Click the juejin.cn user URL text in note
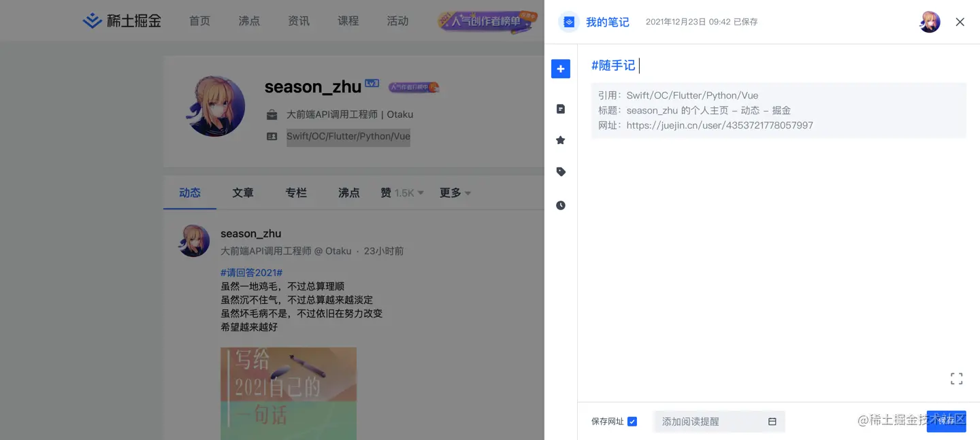The image size is (980, 440). 719,125
